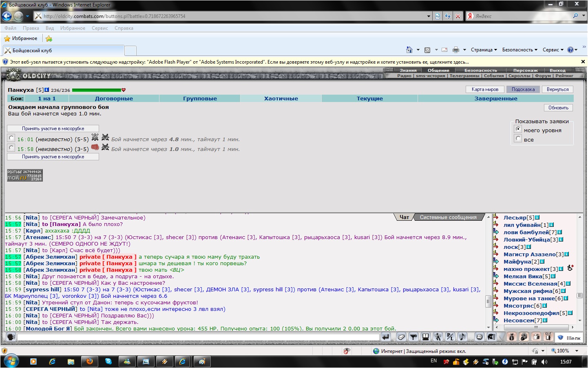The height and width of the screenshot is (368, 588).
Task: Click the Internet Explorer home icon
Action: [x=409, y=50]
